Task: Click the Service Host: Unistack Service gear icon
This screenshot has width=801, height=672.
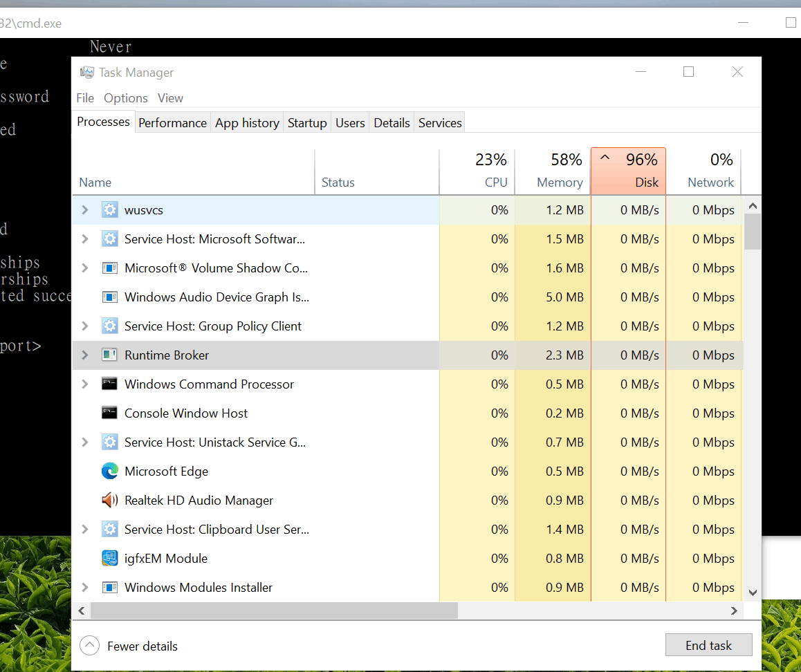Action: coord(109,442)
